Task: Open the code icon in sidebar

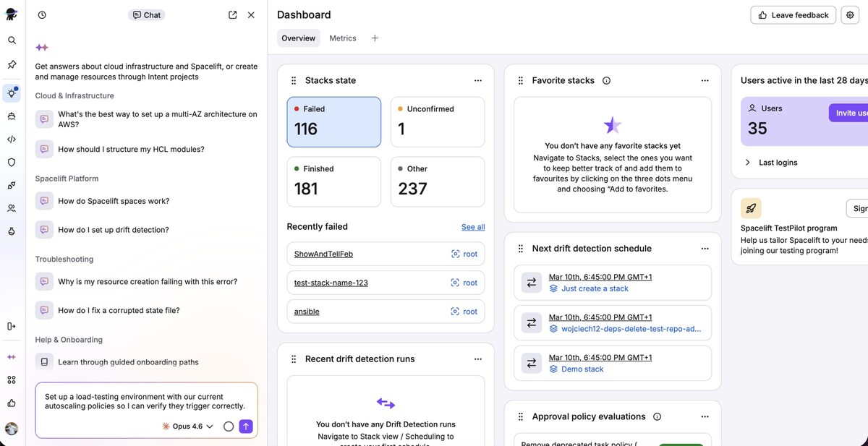Action: [12, 140]
